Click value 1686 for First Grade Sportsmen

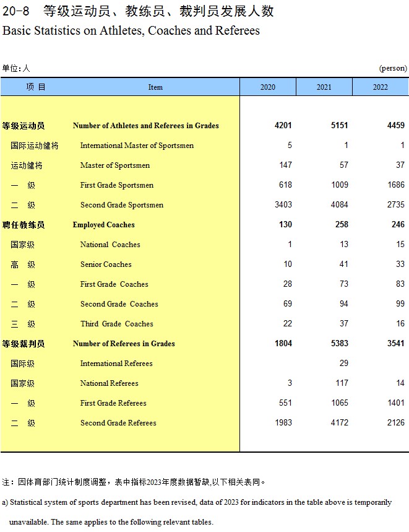396,185
